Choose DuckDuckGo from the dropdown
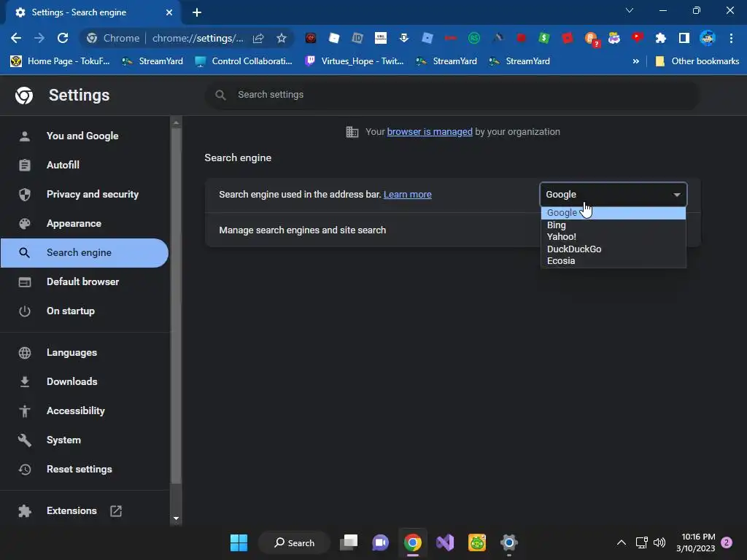The height and width of the screenshot is (560, 747). pyautogui.click(x=613, y=249)
